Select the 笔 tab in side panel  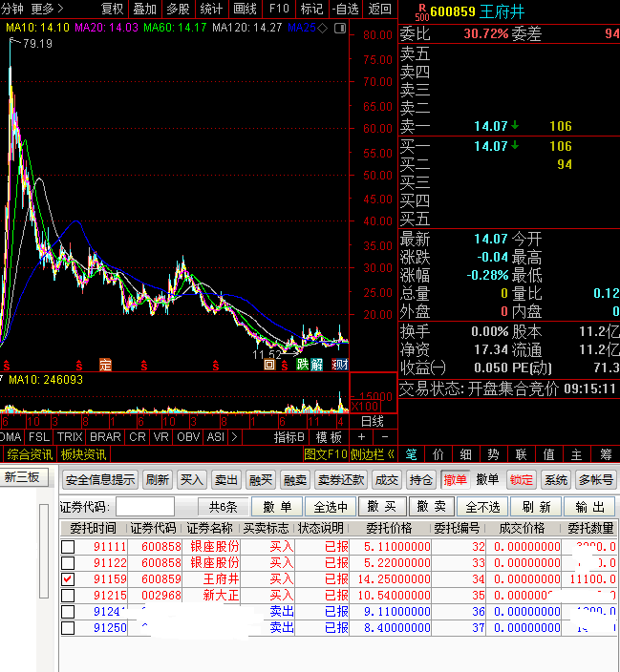click(411, 454)
